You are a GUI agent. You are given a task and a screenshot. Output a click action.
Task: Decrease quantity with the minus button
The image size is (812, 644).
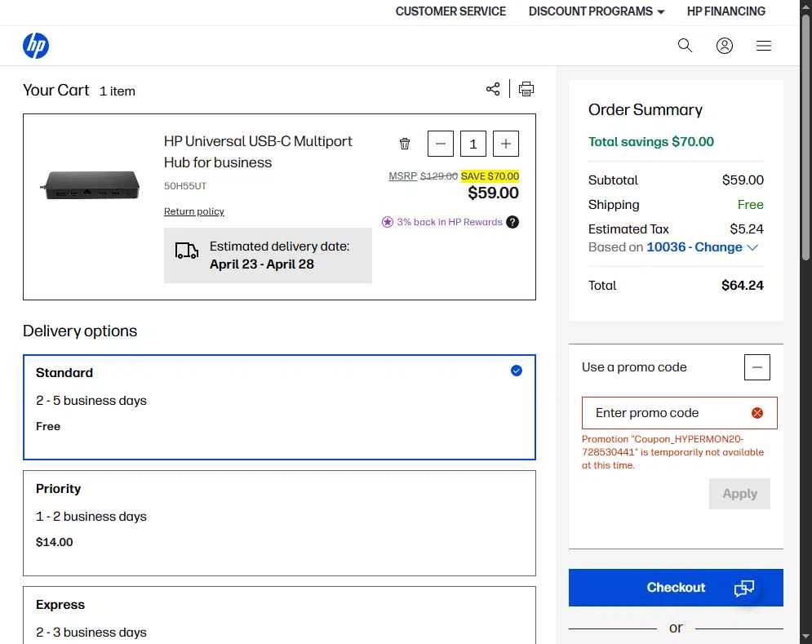point(440,144)
